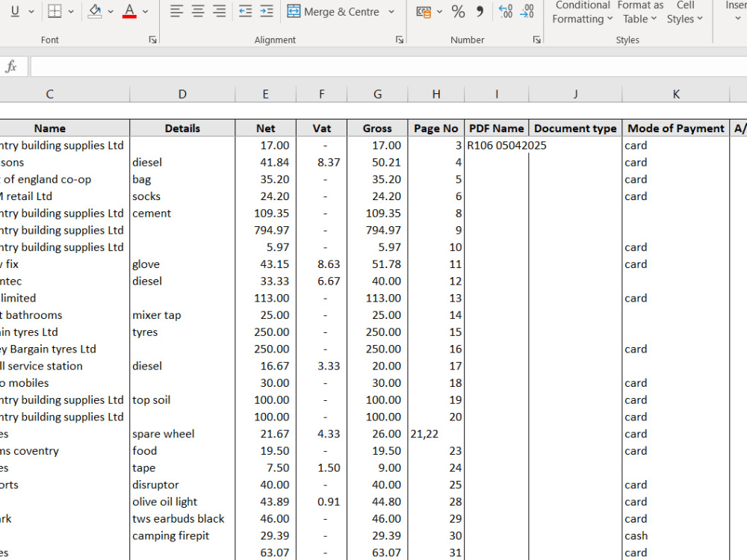This screenshot has height=560, width=747.
Task: Select the 'spare wheel' cell
Action: pos(182,434)
